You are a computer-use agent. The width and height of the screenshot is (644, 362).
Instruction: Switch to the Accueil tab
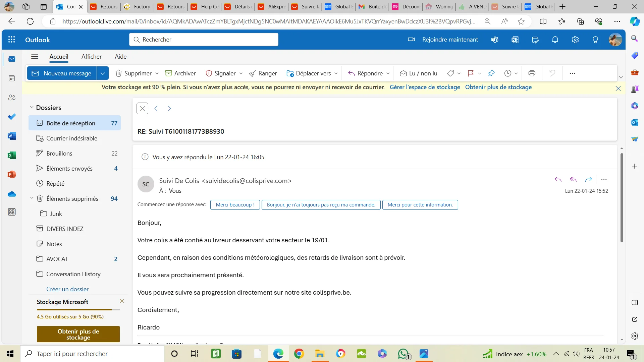[59, 56]
